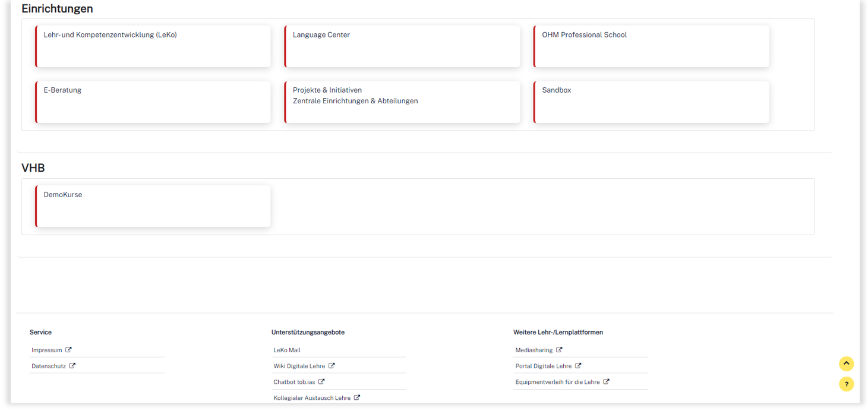Click external link icon after Portal Digitale Lehre
Image resolution: width=868 pixels, height=420 pixels.
(x=578, y=366)
